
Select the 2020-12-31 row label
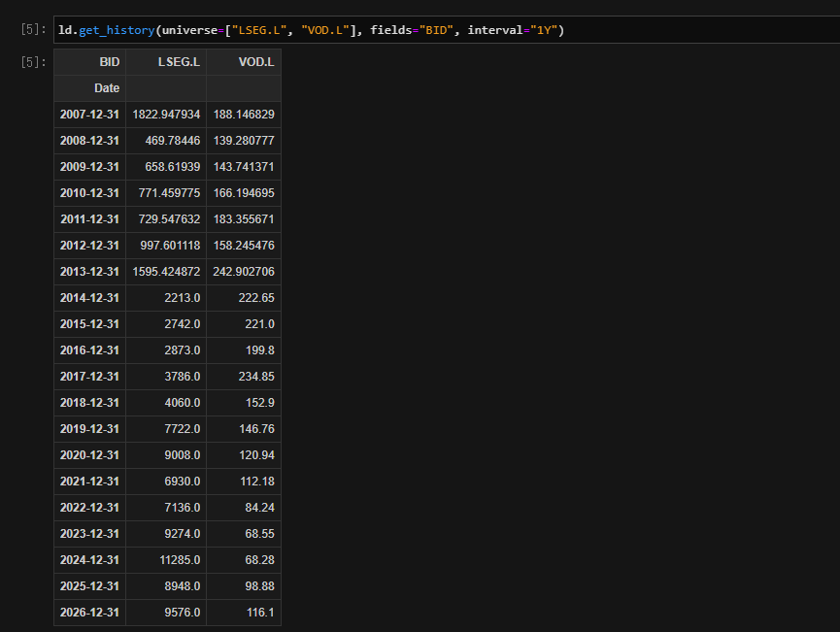coord(89,455)
